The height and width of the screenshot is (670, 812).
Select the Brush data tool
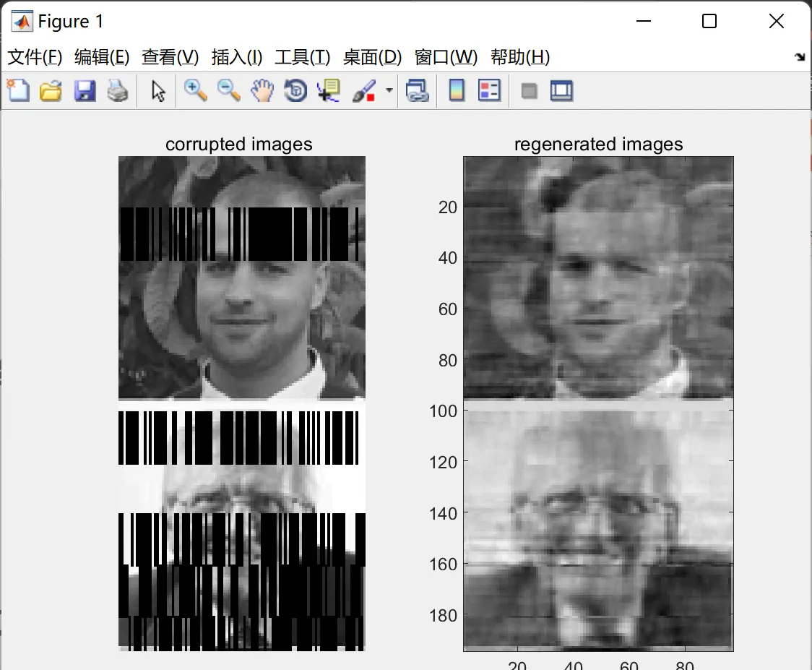[x=364, y=90]
